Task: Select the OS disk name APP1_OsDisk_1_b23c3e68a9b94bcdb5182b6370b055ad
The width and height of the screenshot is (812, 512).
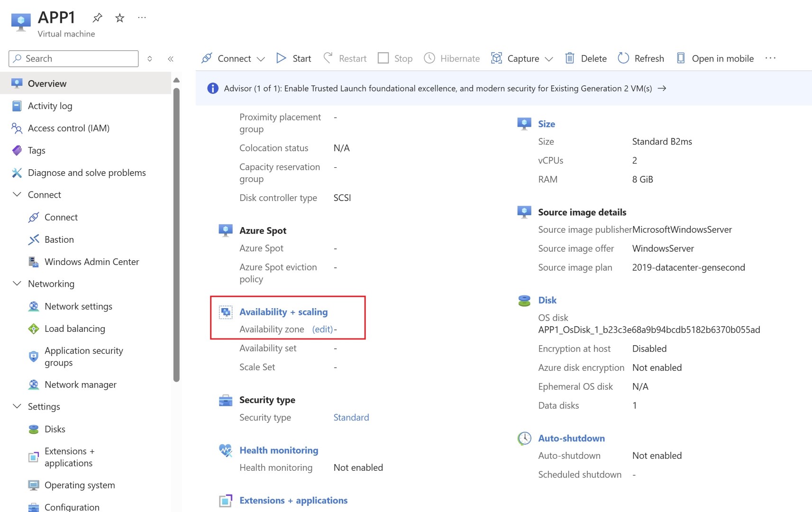Action: [649, 330]
